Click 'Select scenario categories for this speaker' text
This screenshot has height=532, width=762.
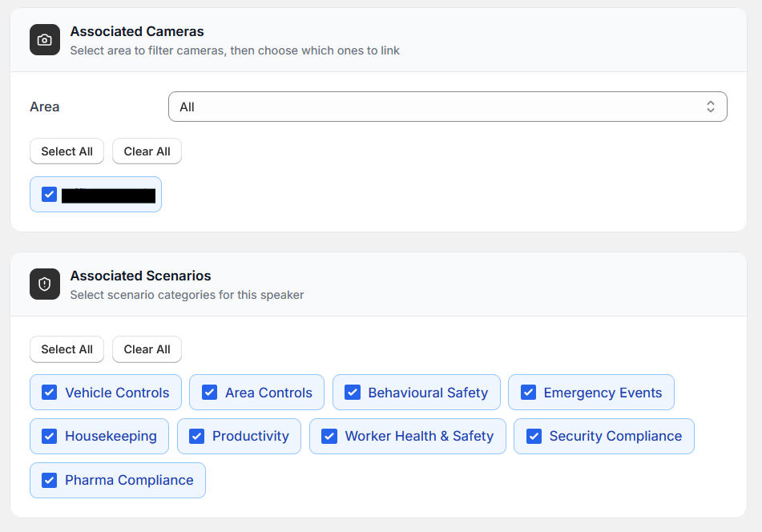[187, 295]
